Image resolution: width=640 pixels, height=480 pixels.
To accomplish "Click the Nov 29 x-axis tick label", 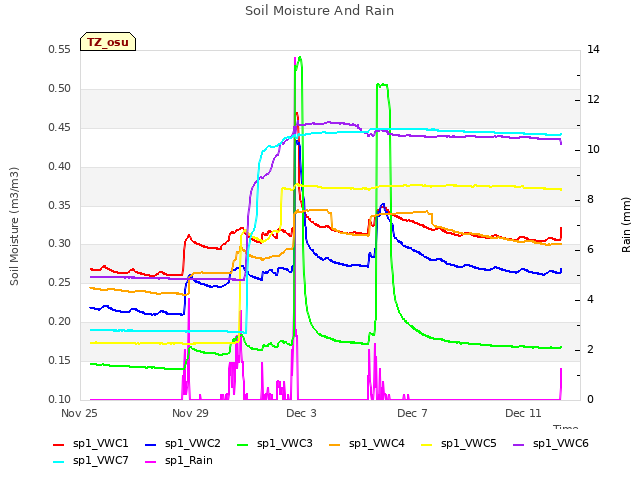I will [190, 413].
